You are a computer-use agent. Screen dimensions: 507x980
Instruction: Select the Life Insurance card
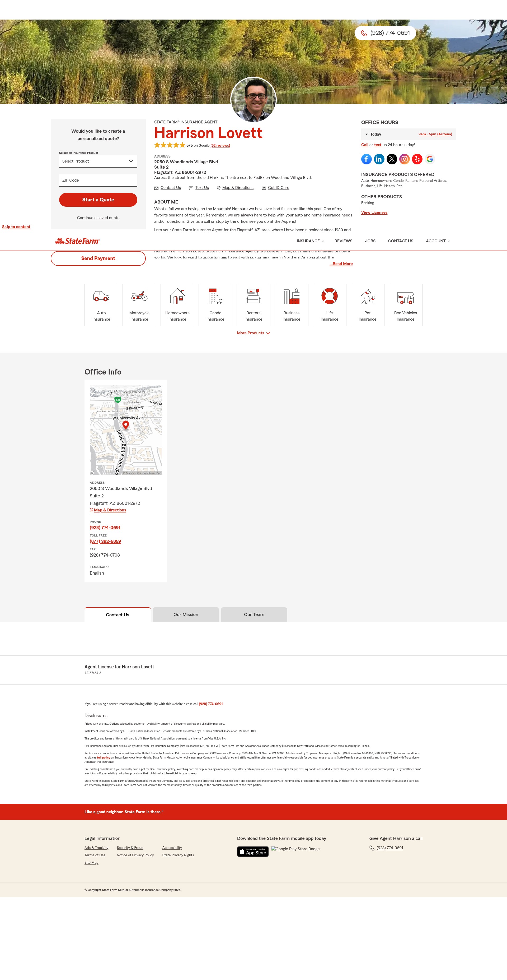pos(330,305)
